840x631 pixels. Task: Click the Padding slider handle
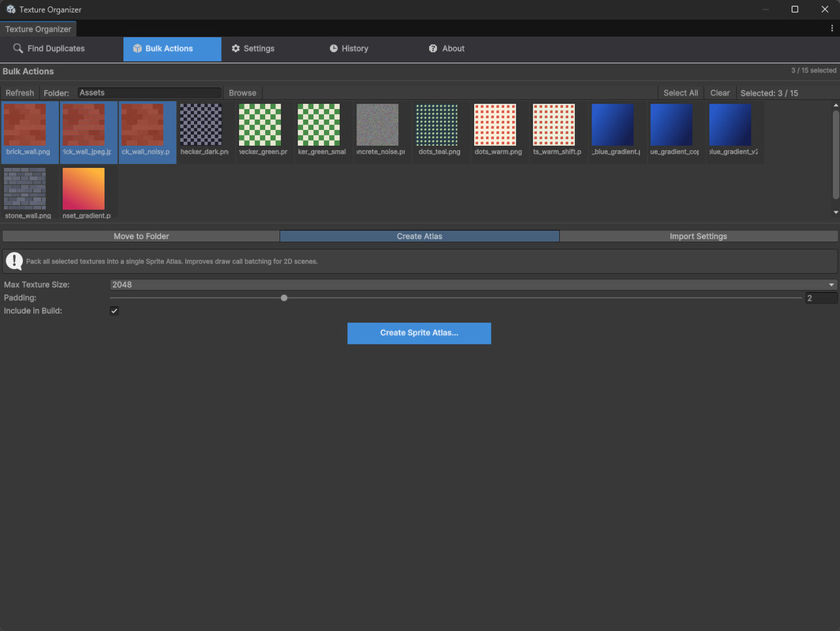[284, 298]
